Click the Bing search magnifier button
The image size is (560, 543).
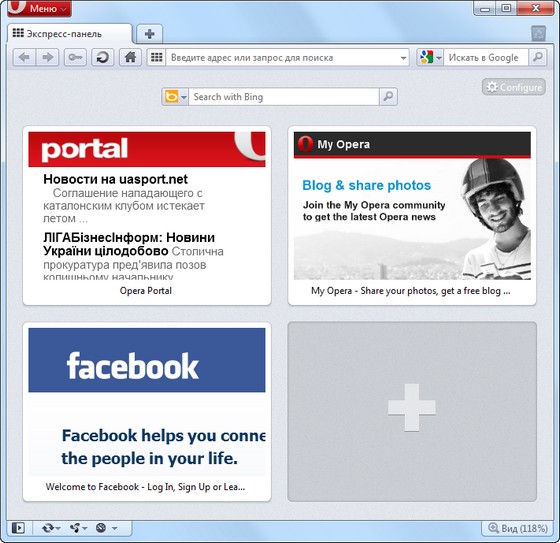[388, 97]
